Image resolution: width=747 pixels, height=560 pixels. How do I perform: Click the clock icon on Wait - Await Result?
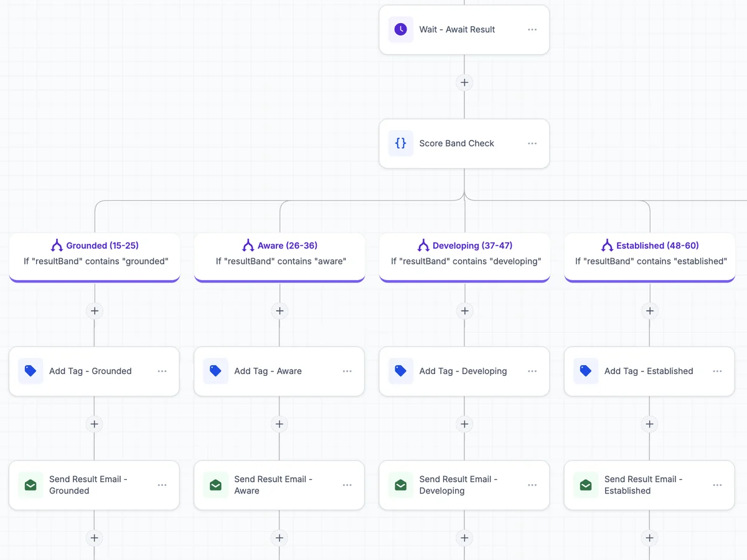tap(401, 29)
